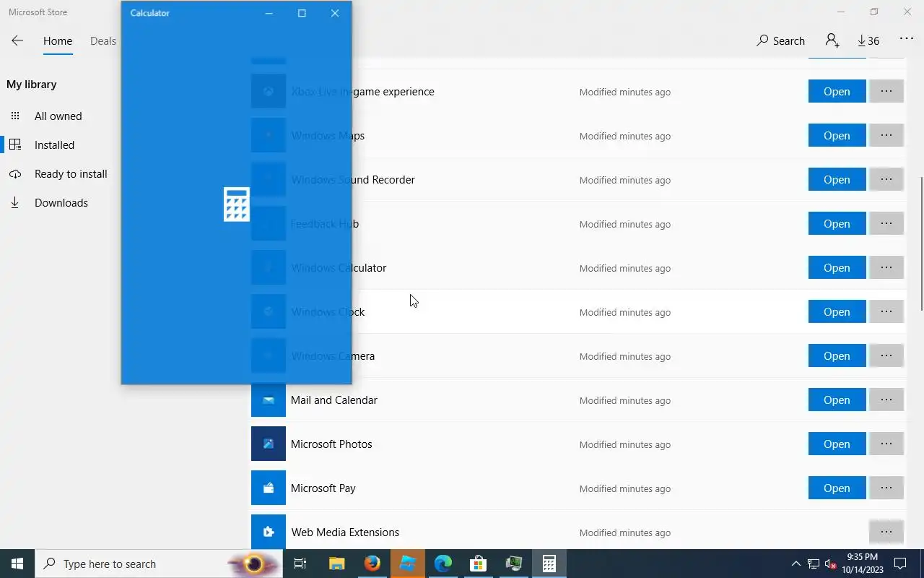Switch to Microsoft Store taskbar icon
This screenshot has height=578, width=924.
click(x=479, y=564)
